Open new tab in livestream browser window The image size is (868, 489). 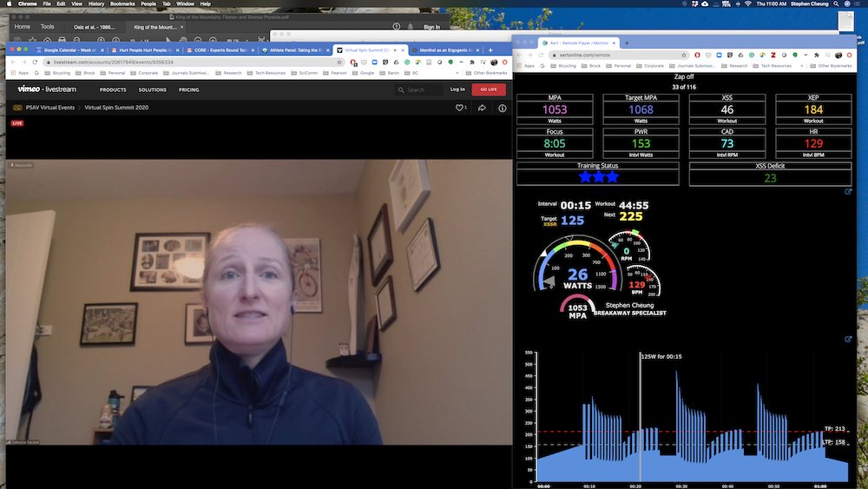490,50
